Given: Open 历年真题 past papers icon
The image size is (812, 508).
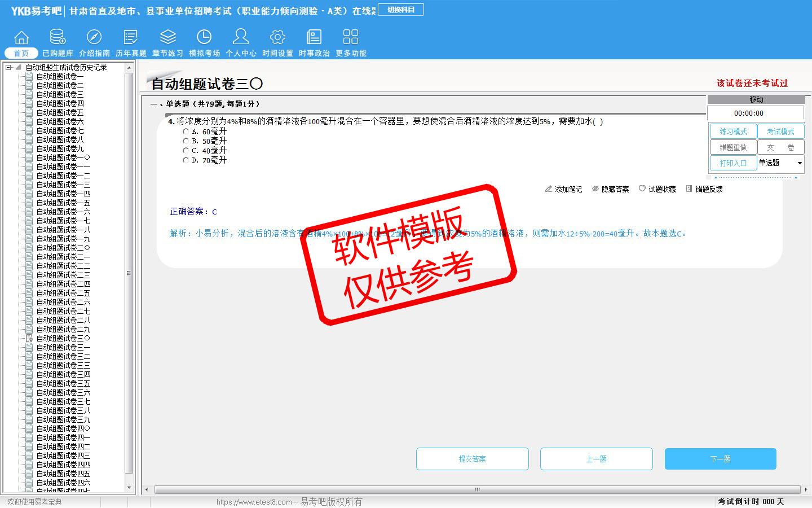Looking at the screenshot, I should point(131,37).
